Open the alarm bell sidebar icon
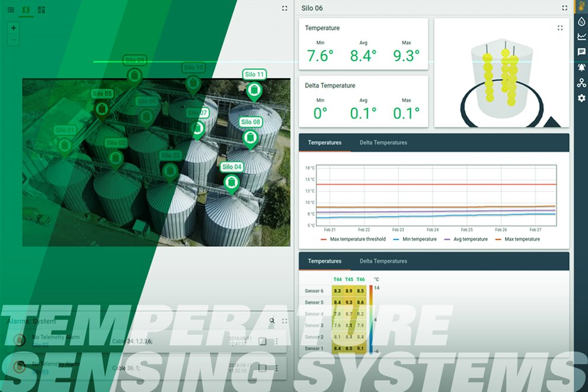 (581, 68)
